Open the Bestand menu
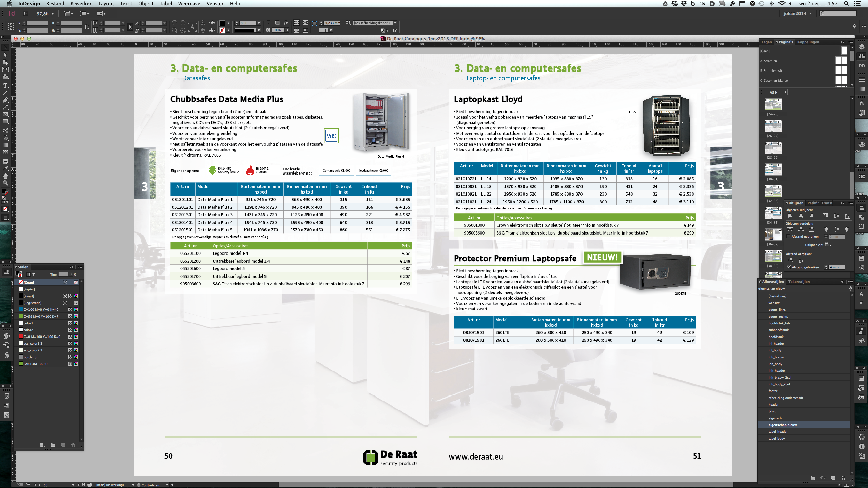Viewport: 868px width, 488px height. tap(55, 4)
